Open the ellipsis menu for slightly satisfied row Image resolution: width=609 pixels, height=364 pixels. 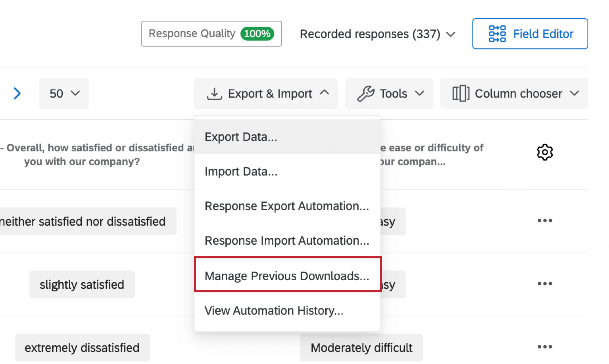pyautogui.click(x=545, y=283)
